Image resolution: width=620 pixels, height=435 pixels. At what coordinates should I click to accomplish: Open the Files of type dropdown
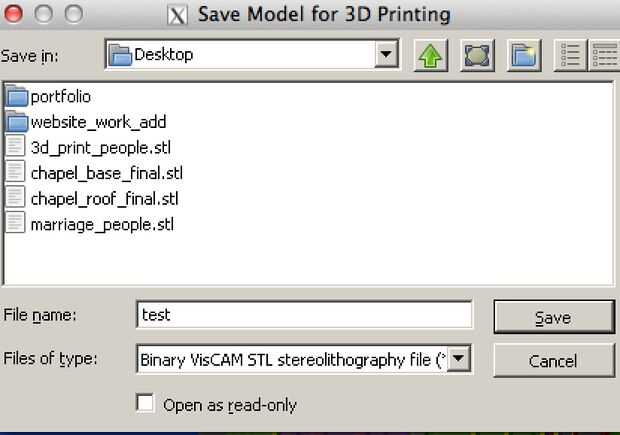point(459,358)
